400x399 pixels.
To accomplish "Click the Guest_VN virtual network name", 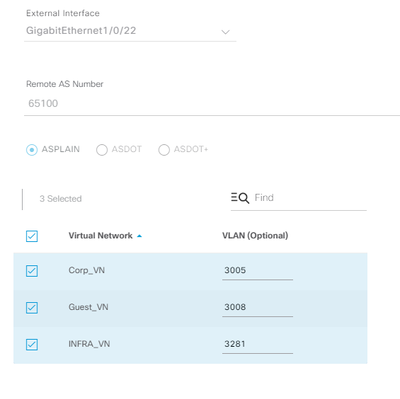I will click(x=88, y=307).
